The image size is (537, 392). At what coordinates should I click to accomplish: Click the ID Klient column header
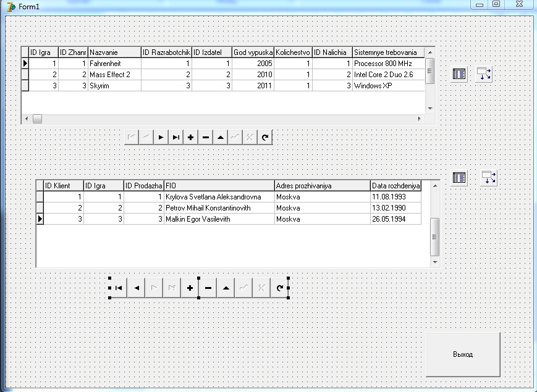point(64,186)
